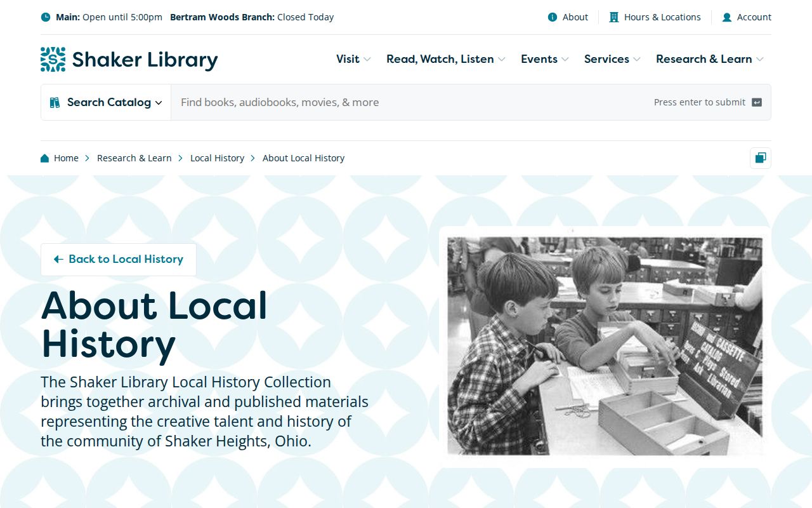
Task: Click the books icon in Search Catalog
Action: [x=55, y=102]
